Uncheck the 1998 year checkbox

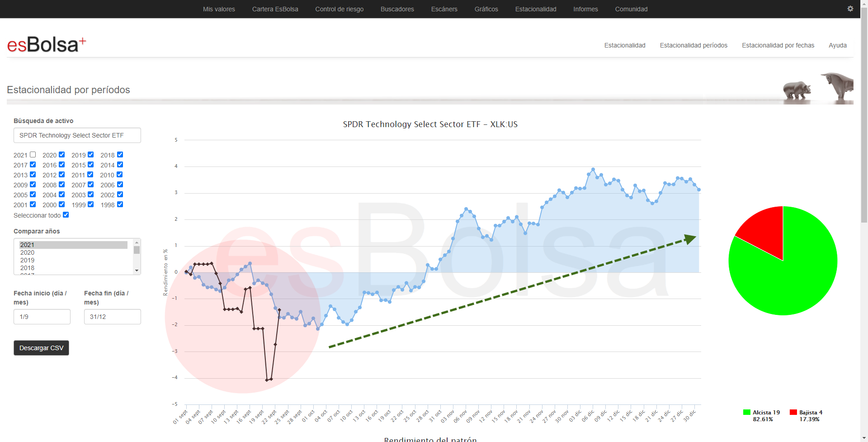click(120, 204)
